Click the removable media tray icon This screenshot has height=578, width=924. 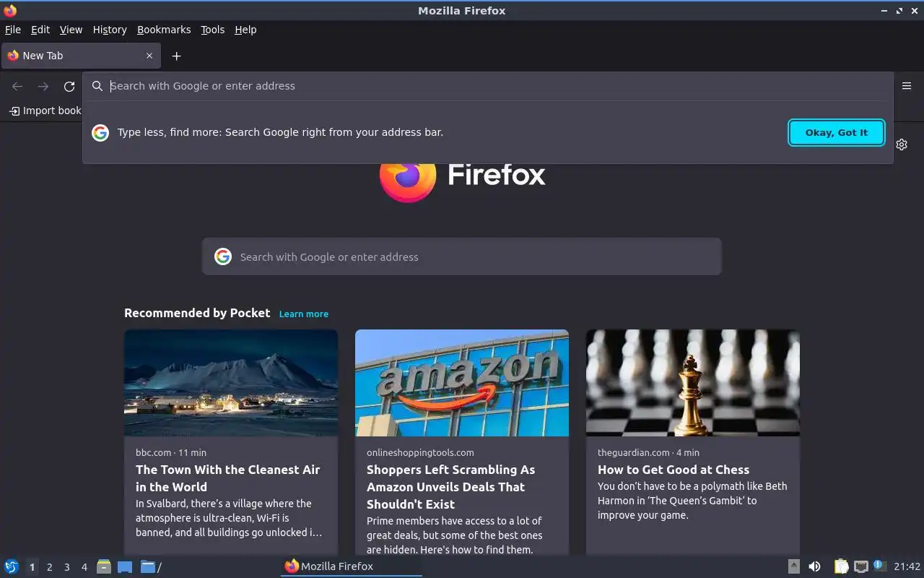[793, 566]
